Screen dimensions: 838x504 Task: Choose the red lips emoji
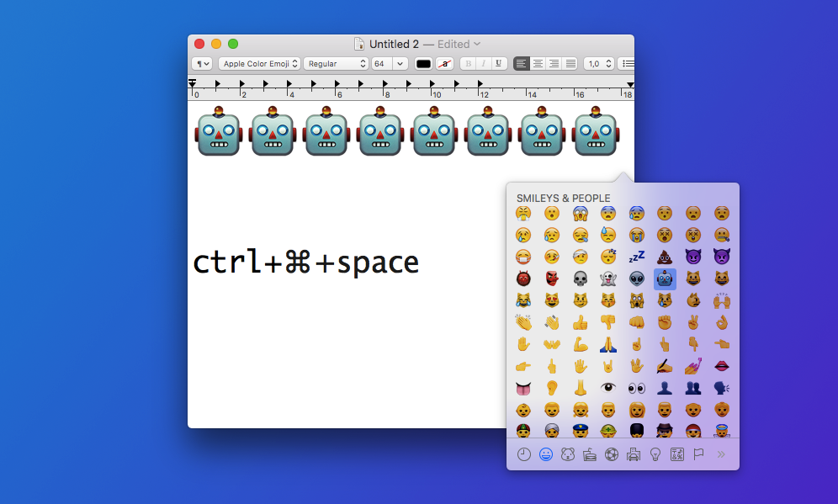coord(722,367)
